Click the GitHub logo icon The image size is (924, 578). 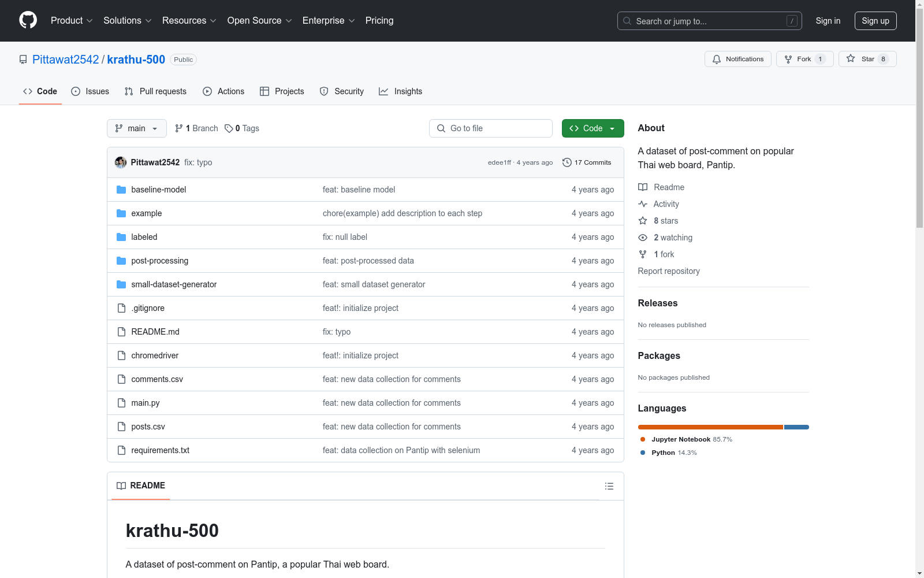[28, 20]
